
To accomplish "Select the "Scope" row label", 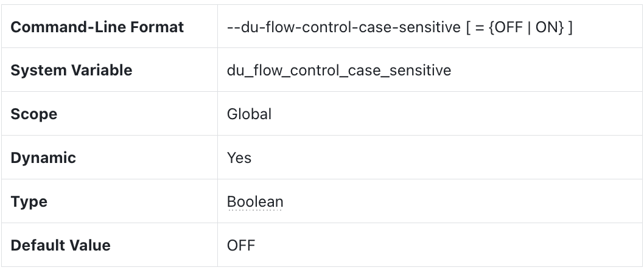I will (x=35, y=114).
